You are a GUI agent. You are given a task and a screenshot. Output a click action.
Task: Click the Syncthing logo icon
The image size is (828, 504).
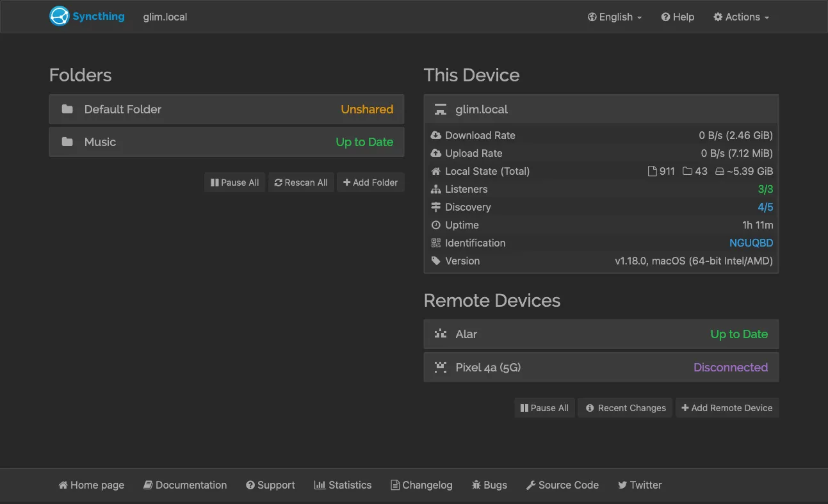(58, 16)
